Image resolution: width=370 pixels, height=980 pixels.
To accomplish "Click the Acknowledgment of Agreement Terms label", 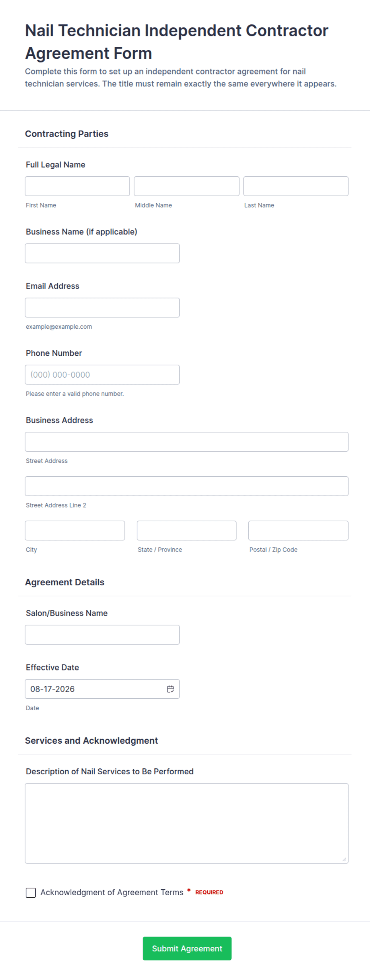I will (112, 892).
